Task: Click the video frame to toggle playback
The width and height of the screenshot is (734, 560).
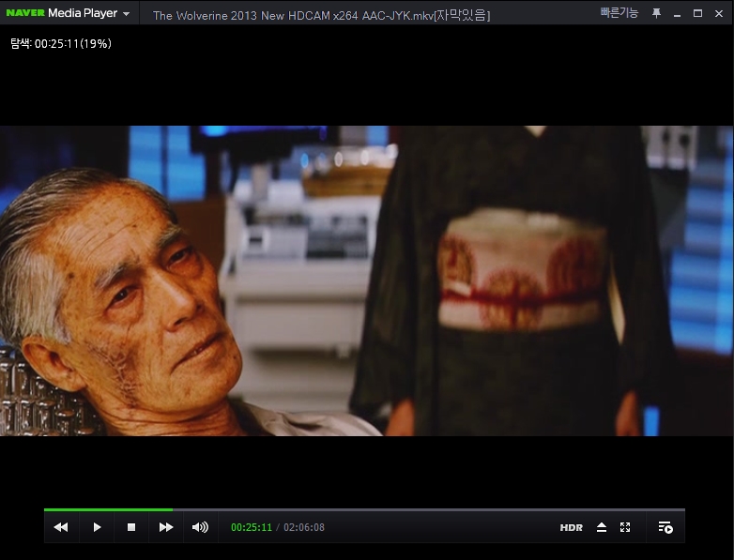Action: 367,280
